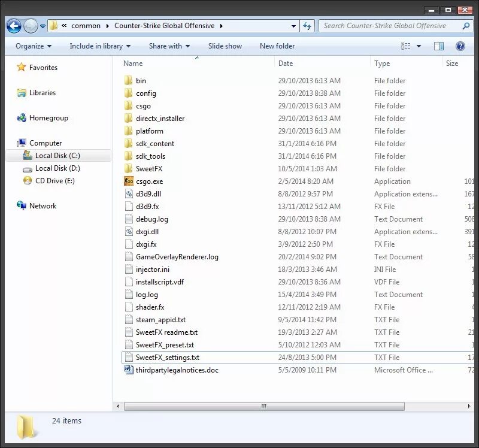Select the csgo folder icon
479x448 pixels.
tap(128, 106)
